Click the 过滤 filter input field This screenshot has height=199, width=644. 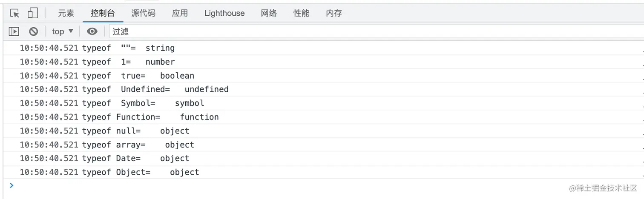point(377,31)
